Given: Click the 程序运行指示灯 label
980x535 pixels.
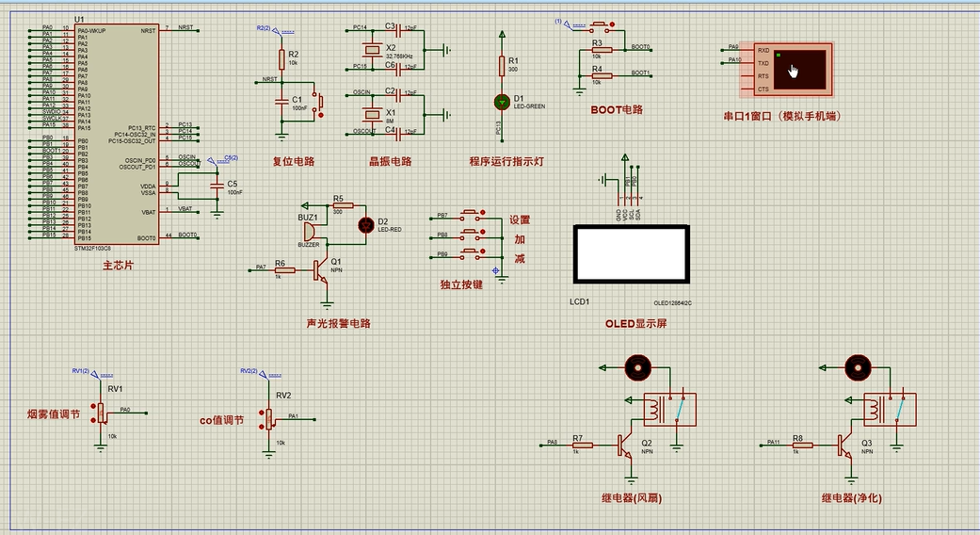Looking at the screenshot, I should click(x=506, y=161).
